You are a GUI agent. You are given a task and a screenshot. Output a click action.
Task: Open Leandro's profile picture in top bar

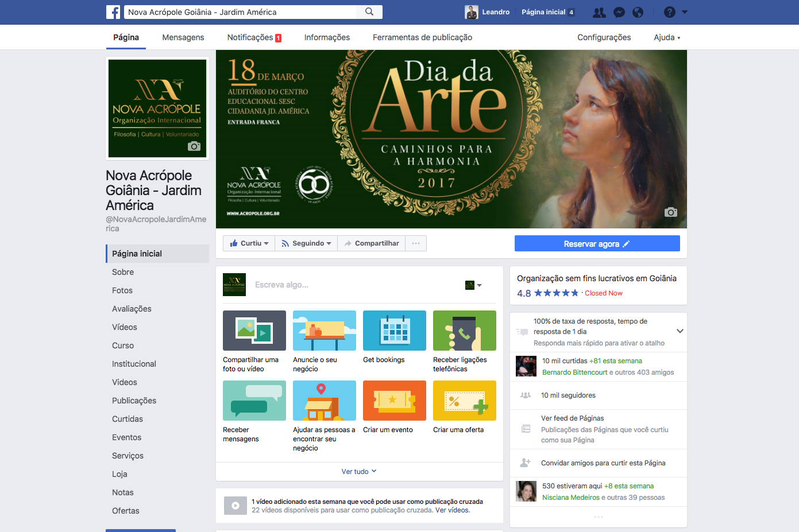tap(471, 12)
